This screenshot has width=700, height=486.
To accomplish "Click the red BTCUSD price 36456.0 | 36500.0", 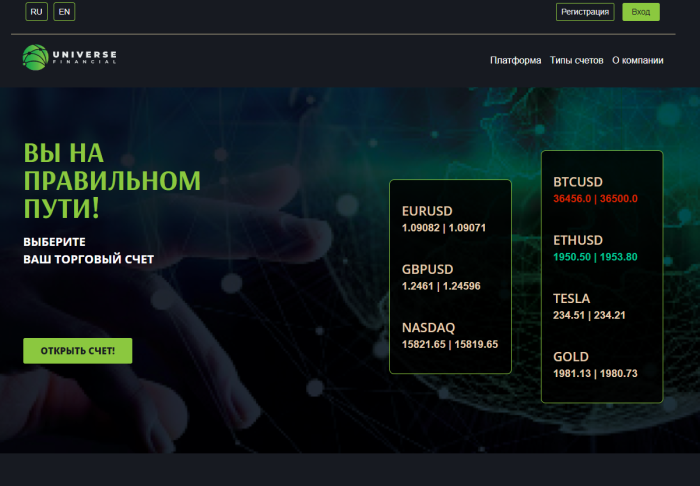I will (x=596, y=199).
